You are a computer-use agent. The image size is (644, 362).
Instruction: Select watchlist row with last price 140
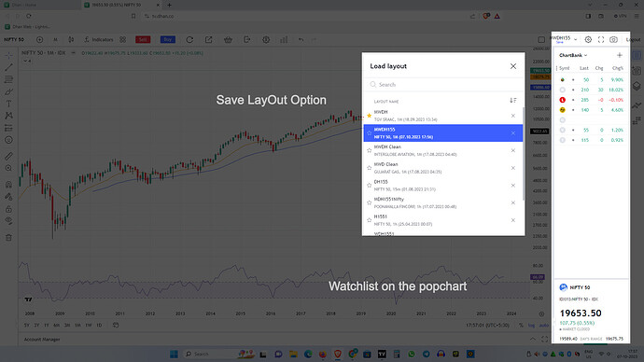(x=592, y=110)
